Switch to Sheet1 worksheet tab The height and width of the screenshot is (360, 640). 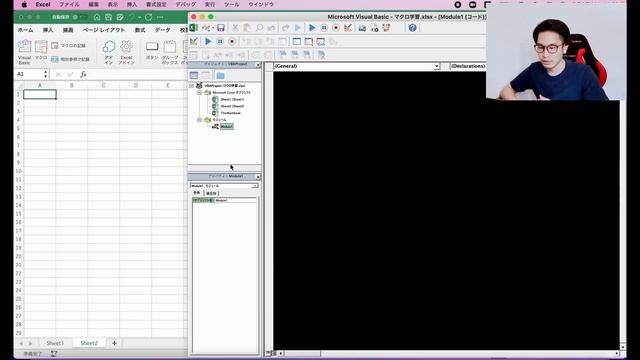click(x=55, y=343)
